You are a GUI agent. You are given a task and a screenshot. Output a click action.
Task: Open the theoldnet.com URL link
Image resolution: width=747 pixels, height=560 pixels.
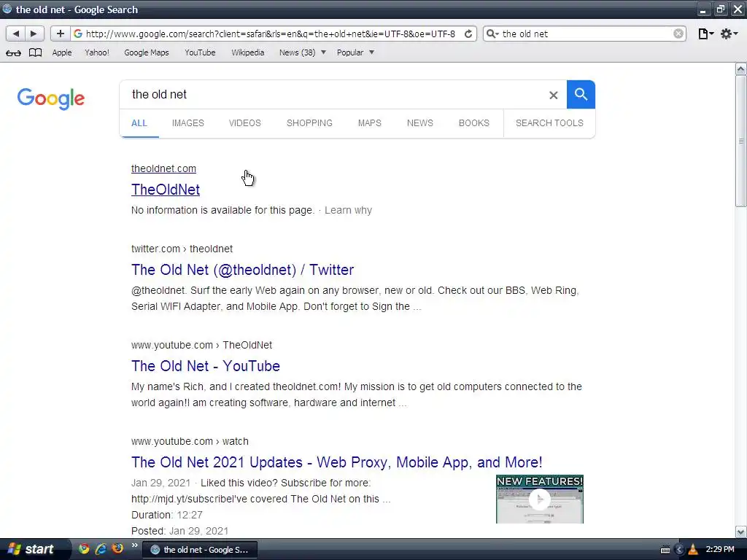[163, 168]
